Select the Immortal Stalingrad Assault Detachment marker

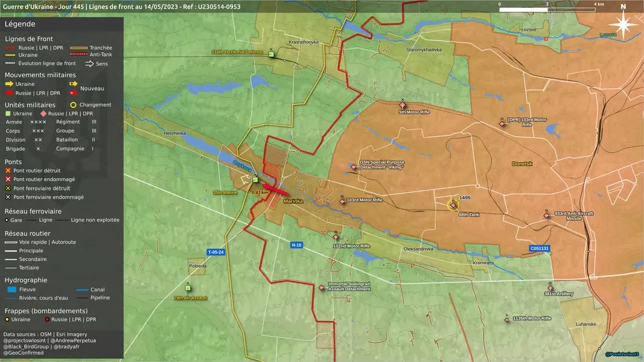[x=322, y=288]
